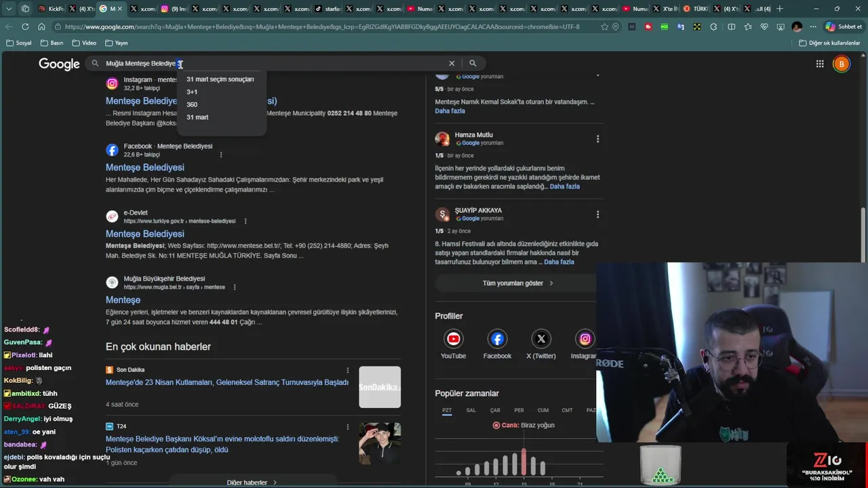Go to the browser home page
868x488 pixels.
(41, 26)
